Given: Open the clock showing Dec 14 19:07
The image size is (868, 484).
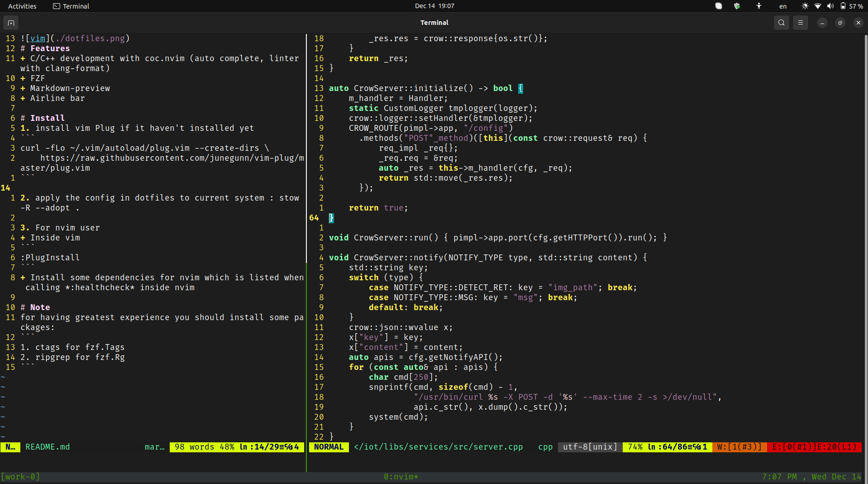Looking at the screenshot, I should [434, 6].
